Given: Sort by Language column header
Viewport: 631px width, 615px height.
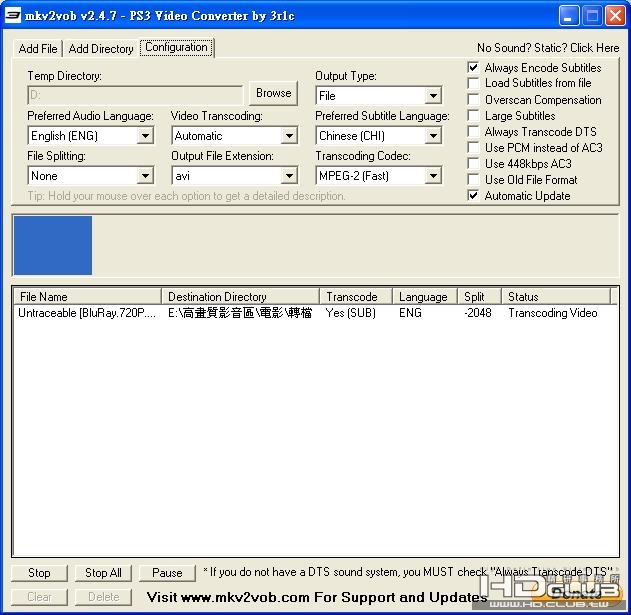Looking at the screenshot, I should (425, 297).
